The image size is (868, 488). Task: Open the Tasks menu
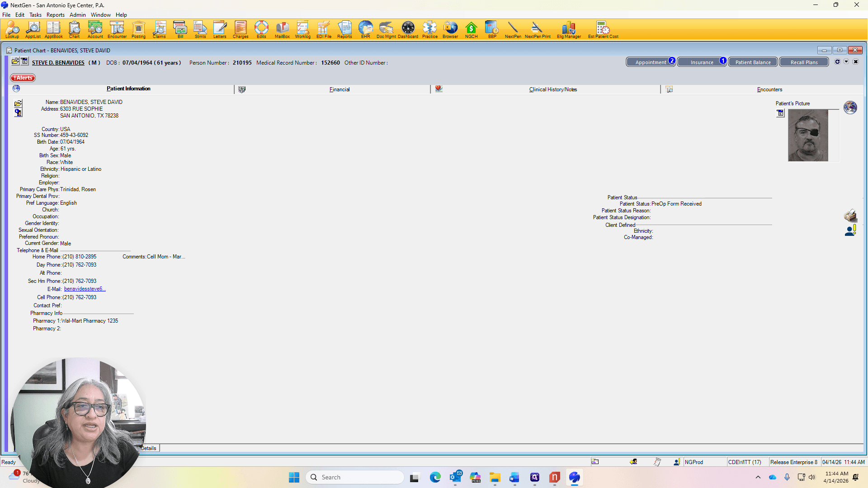click(35, 15)
